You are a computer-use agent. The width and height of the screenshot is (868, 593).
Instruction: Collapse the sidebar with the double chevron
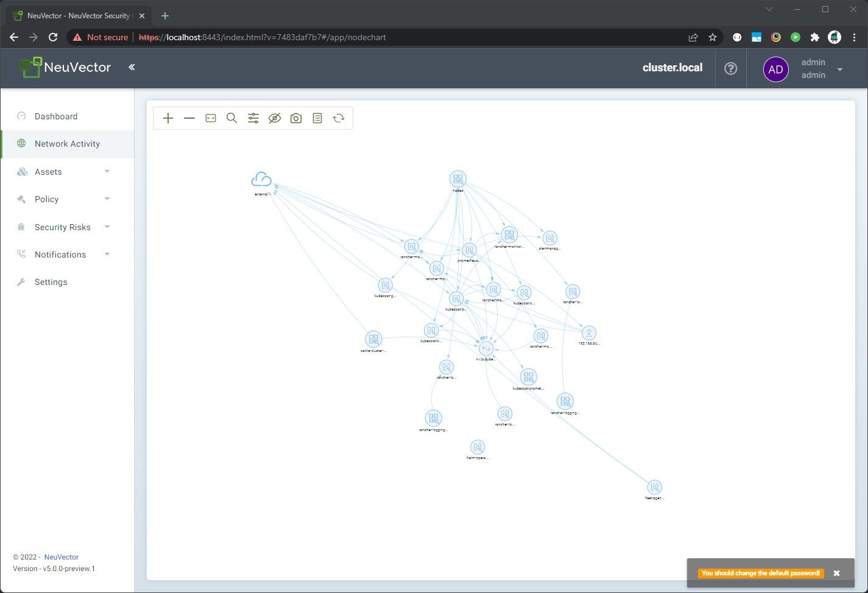(132, 67)
